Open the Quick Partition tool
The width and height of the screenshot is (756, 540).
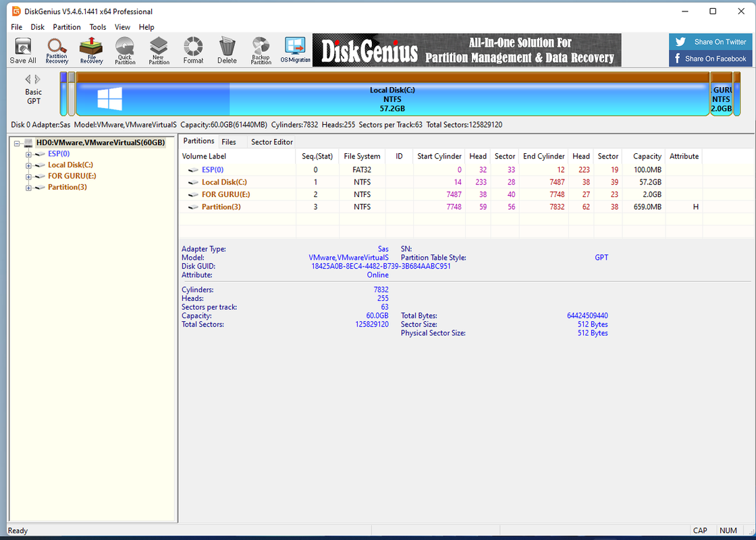125,51
